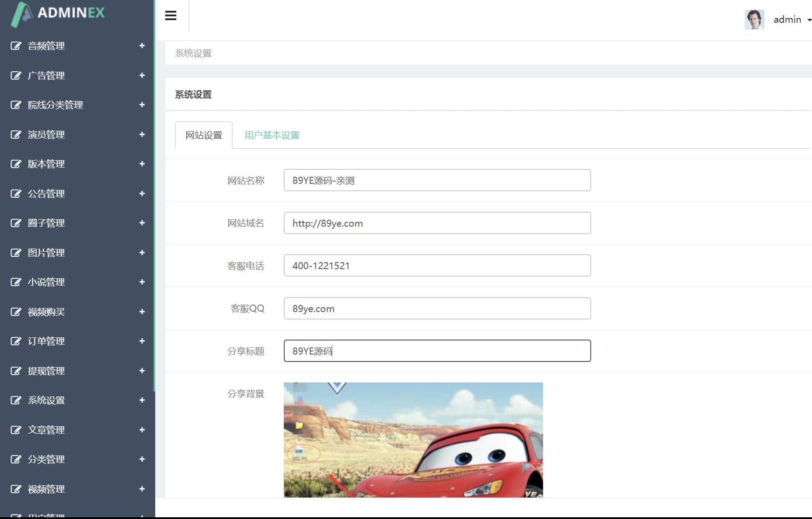Expand 图片管理 with its plus sign
The image size is (812, 519).
[142, 252]
